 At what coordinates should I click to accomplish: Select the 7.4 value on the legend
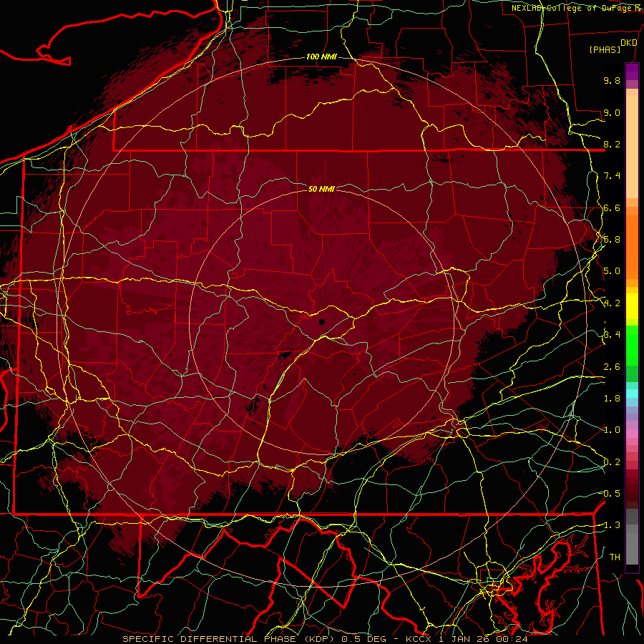612,176
